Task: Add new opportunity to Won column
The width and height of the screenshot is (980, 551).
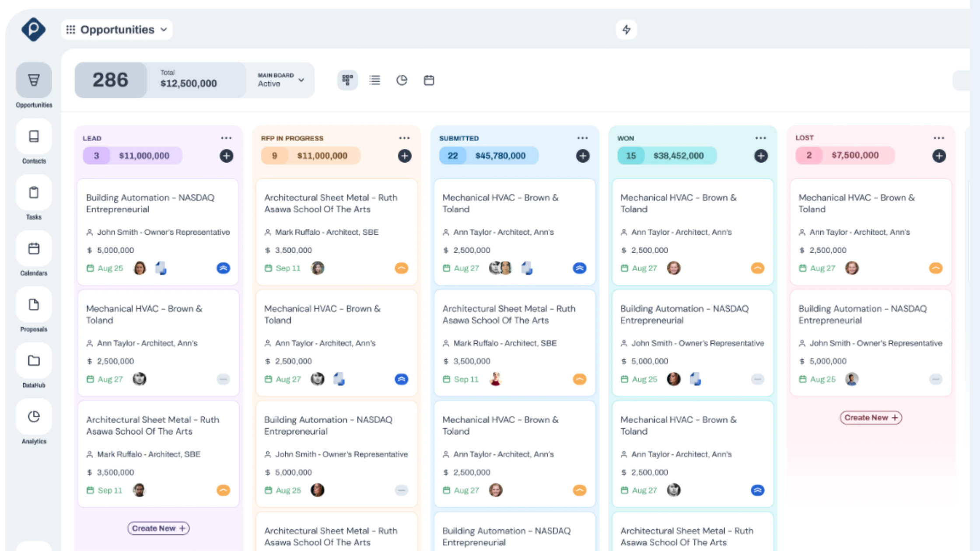Action: tap(761, 156)
